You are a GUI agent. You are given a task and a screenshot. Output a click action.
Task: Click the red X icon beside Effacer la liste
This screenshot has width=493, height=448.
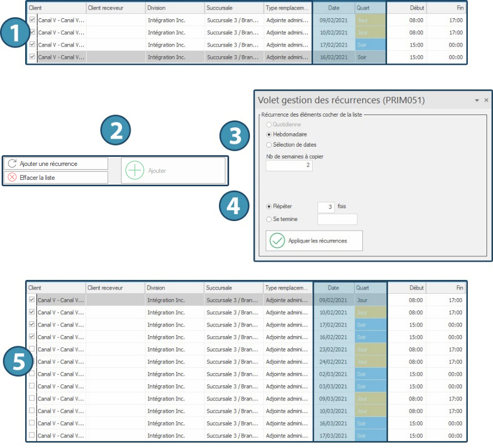[x=12, y=178]
